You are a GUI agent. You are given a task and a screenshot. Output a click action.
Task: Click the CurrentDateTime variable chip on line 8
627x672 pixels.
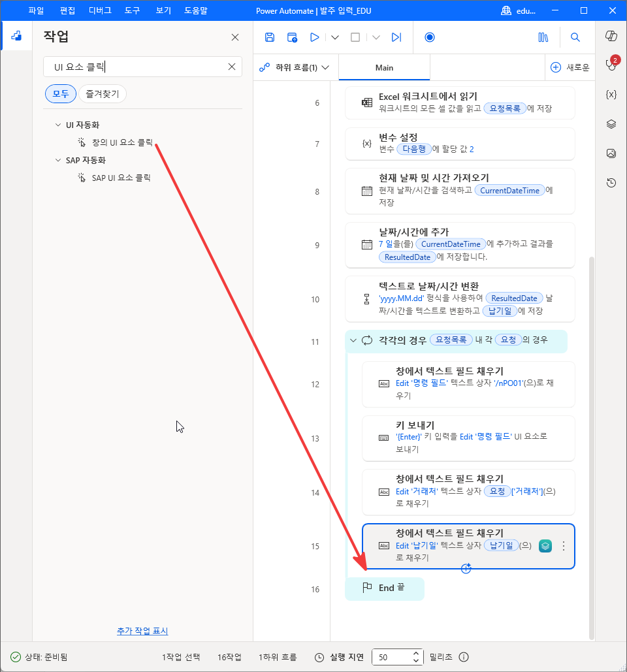tap(509, 190)
